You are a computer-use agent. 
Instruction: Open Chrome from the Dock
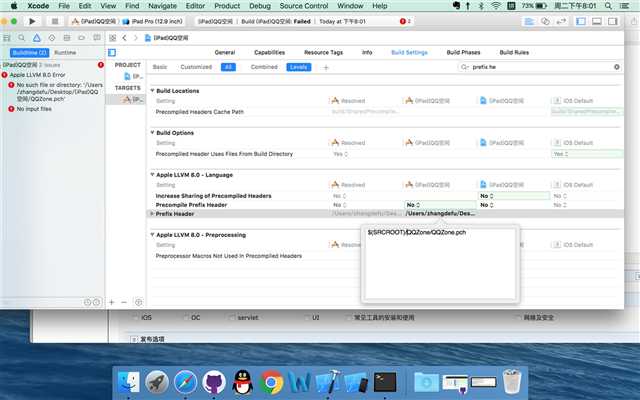271,383
